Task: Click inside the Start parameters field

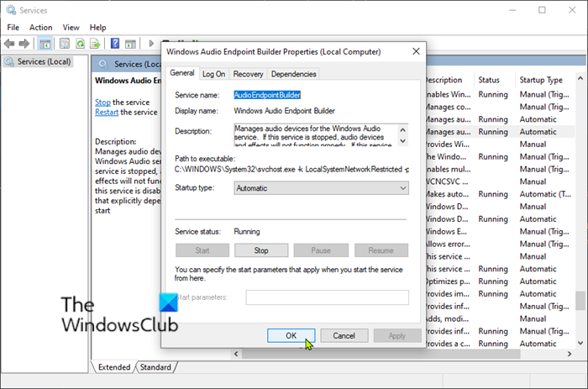Action: coord(328,297)
